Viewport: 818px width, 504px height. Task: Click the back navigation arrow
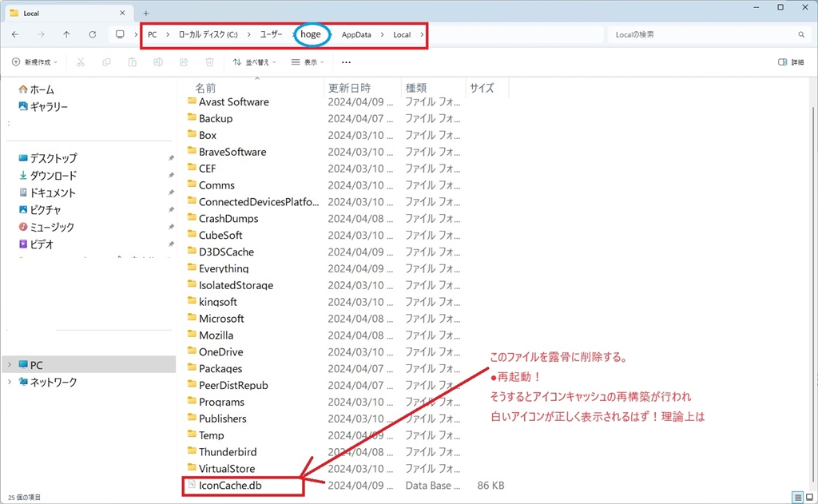click(x=14, y=34)
